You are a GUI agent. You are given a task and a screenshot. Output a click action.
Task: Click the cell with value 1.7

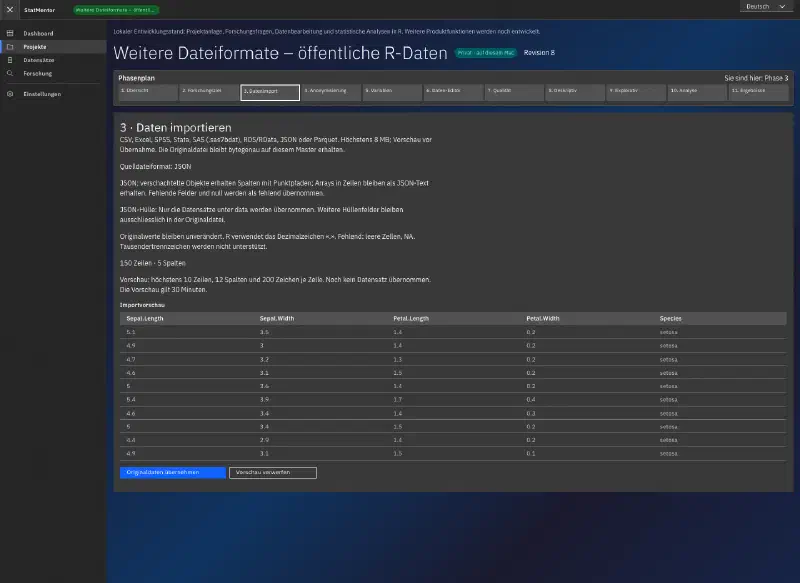[x=397, y=400]
